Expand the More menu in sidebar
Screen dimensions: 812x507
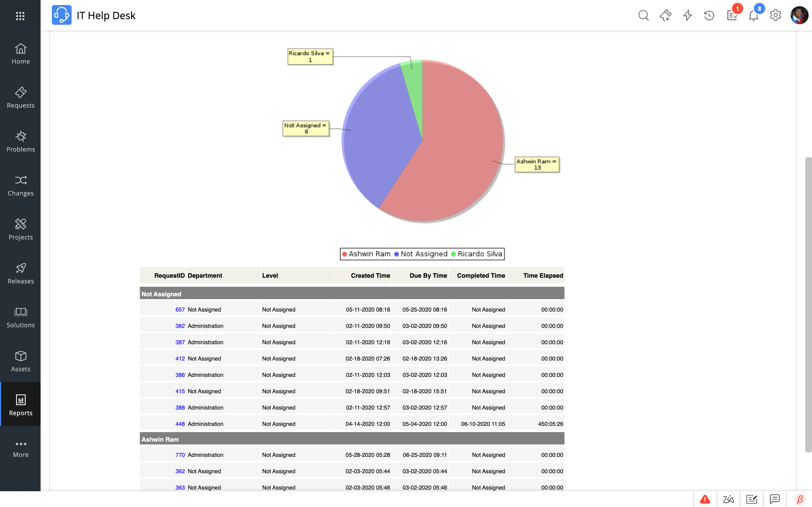point(21,449)
